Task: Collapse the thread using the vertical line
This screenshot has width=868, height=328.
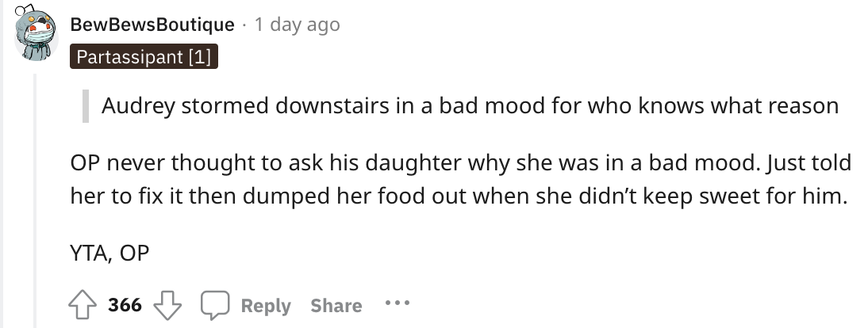Action: click(36, 201)
